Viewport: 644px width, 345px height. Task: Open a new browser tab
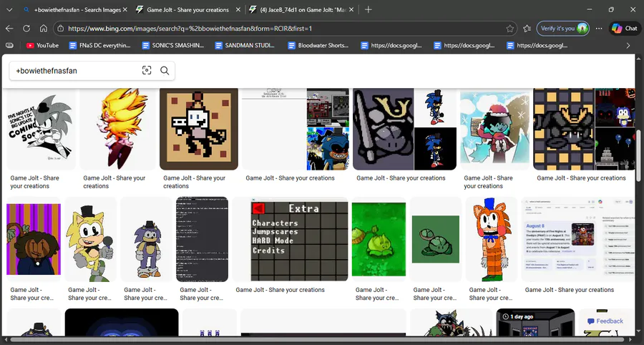(x=369, y=9)
